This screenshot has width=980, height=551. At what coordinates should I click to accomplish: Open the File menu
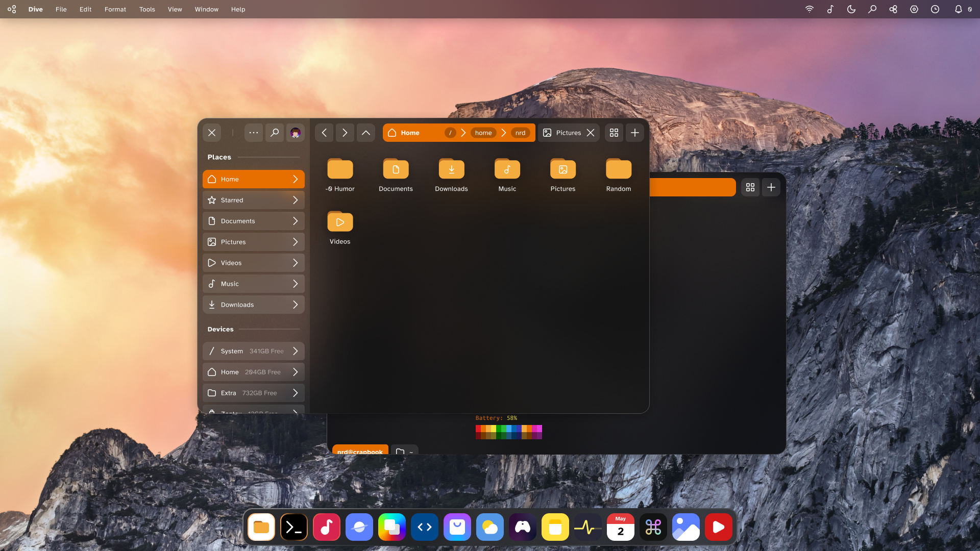(61, 9)
